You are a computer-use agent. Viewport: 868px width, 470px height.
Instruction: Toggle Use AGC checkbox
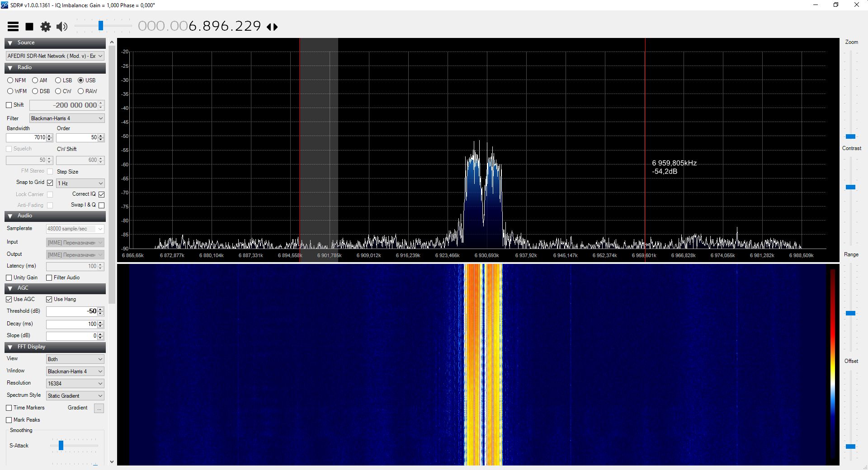tap(9, 300)
